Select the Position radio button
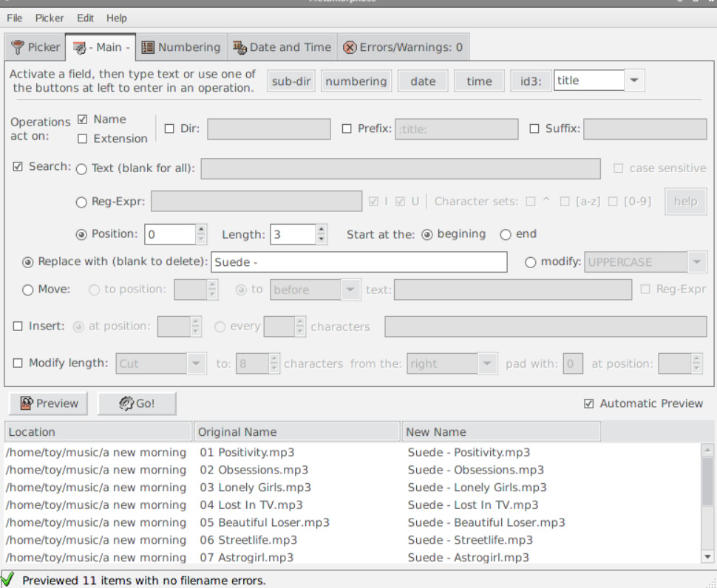 [81, 234]
